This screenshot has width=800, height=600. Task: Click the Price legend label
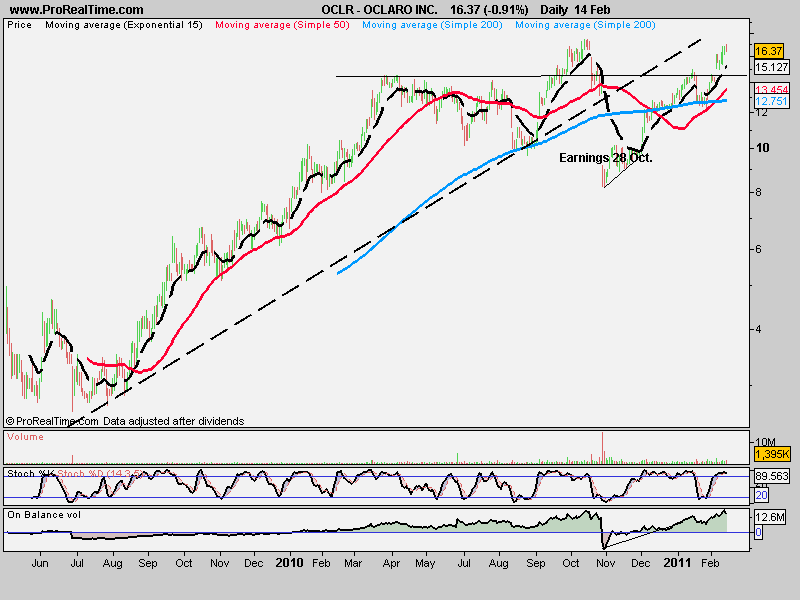19,24
